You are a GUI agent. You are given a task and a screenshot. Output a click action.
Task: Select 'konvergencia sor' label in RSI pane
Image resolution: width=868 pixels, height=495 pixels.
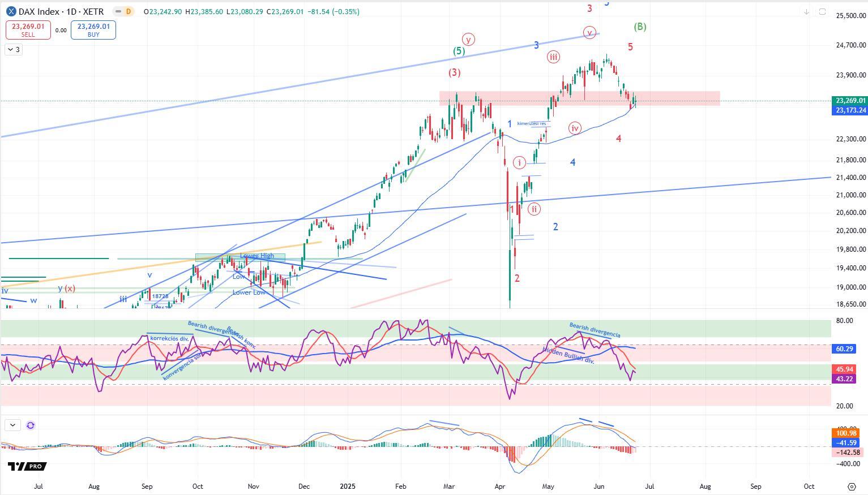tap(182, 367)
